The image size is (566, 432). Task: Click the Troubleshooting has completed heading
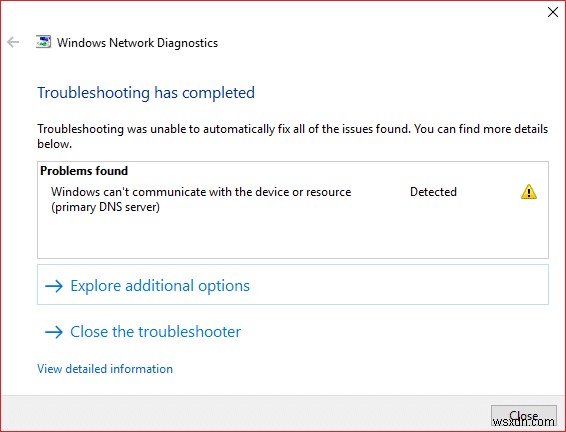(x=146, y=93)
